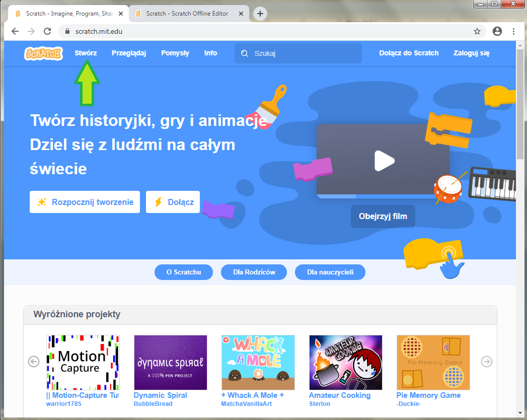Image resolution: width=527 pixels, height=420 pixels.
Task: Click Dołącz do Scratch to register
Action: pos(409,53)
